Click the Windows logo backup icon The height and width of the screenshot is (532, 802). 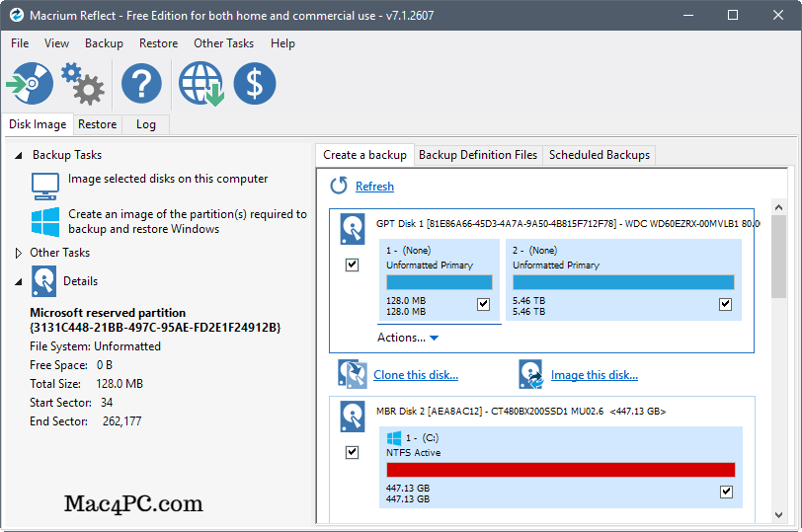(45, 222)
